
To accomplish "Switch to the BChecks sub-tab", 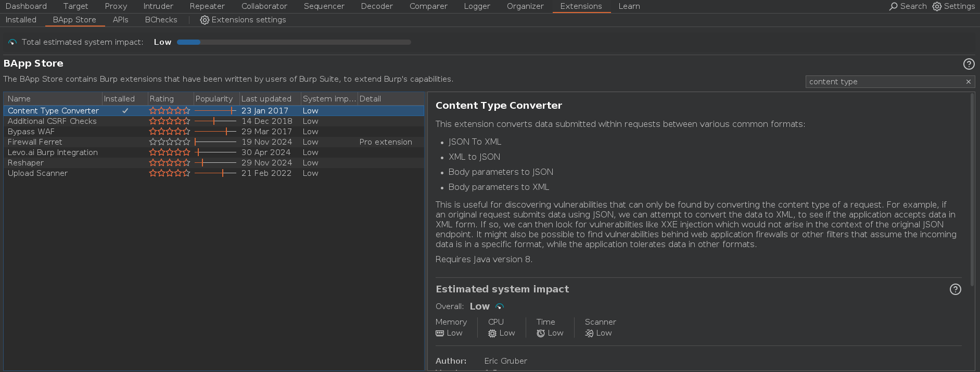I will click(x=161, y=20).
